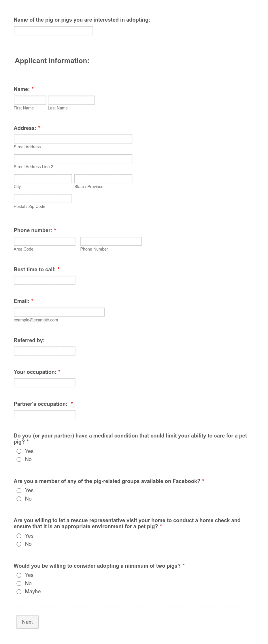The image size is (268, 644).
Task: Click the Next button
Action: [27, 622]
